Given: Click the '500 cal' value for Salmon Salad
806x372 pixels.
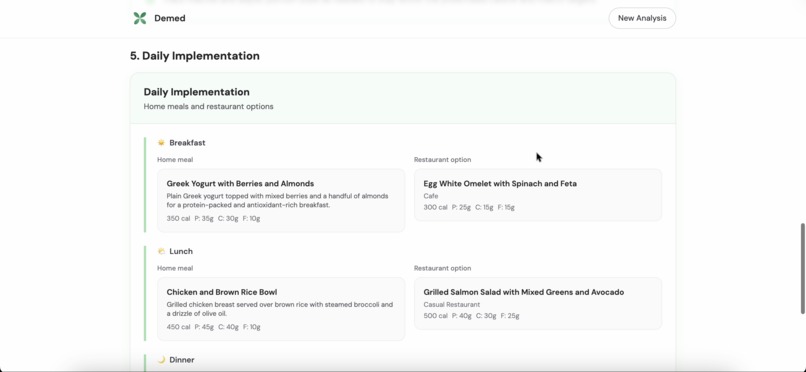Looking at the screenshot, I should point(435,315).
